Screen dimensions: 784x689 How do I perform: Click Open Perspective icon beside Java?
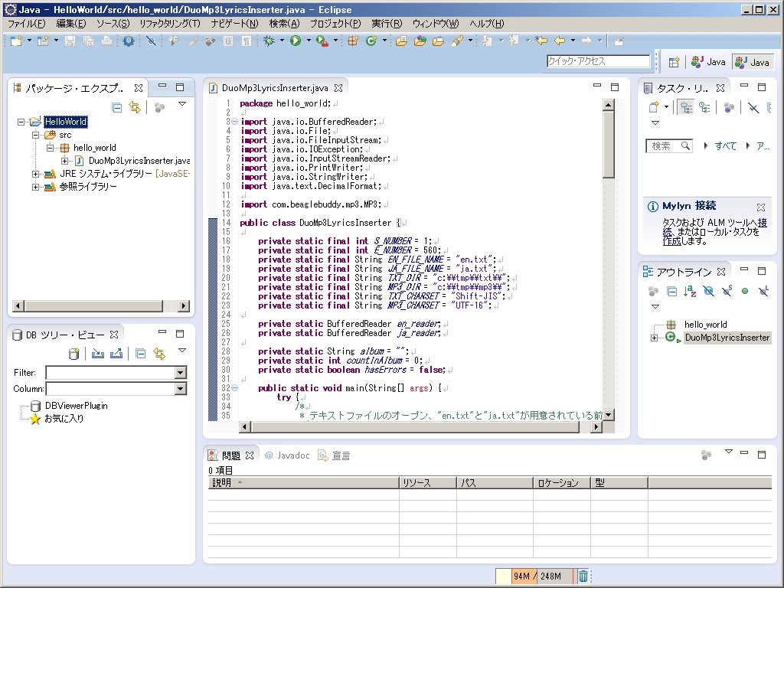[x=674, y=62]
